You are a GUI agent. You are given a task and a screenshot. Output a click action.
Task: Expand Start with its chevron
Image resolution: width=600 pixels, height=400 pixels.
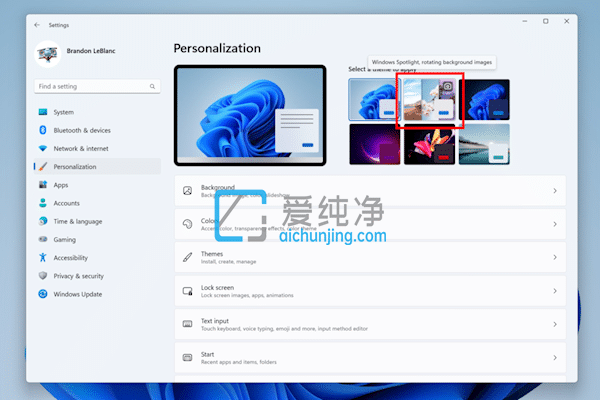tap(555, 358)
